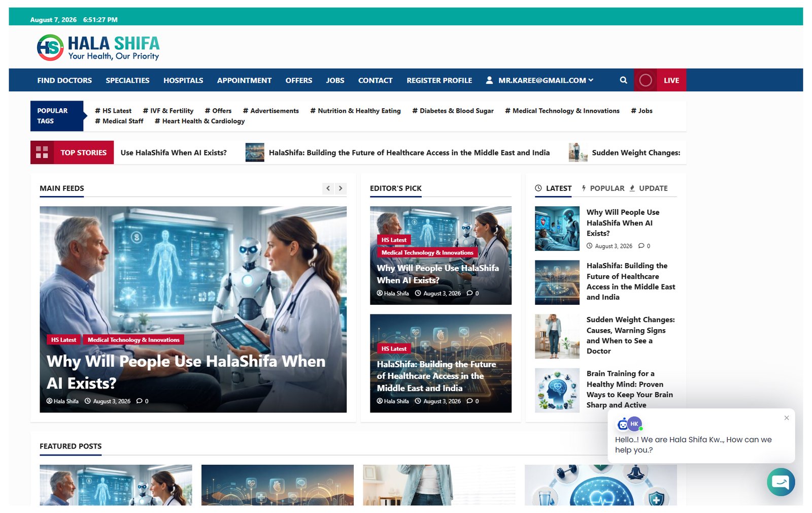Open Jobs in navigation bar
The image size is (812, 513).
point(335,80)
